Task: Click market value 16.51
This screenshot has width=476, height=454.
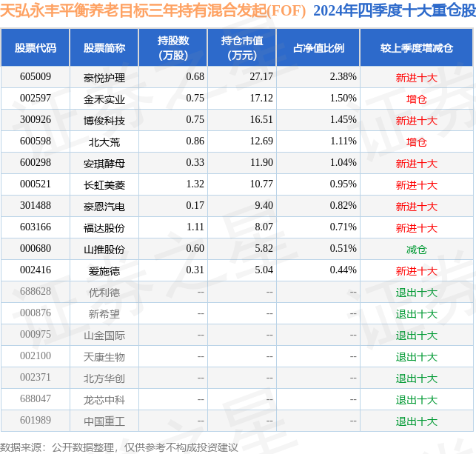Action: (261, 120)
